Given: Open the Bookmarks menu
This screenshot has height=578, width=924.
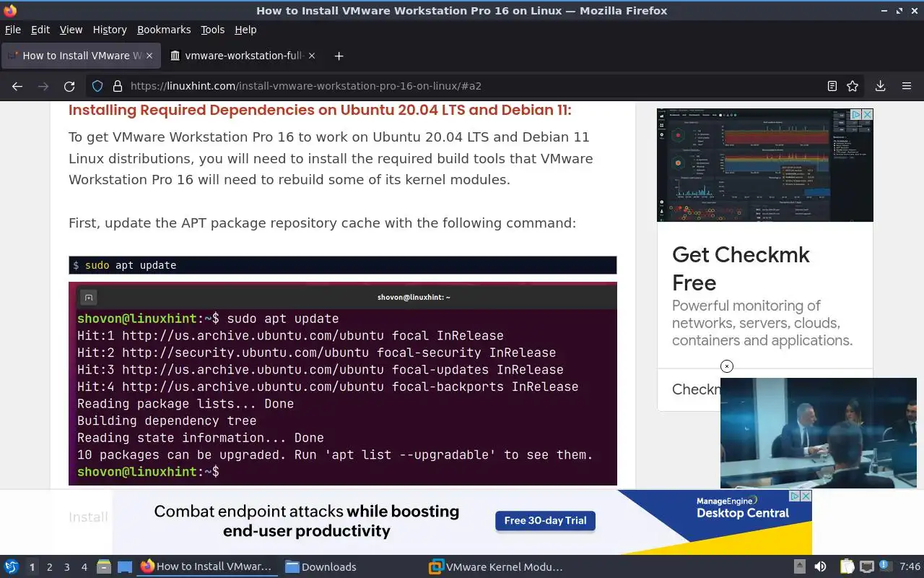Looking at the screenshot, I should [x=164, y=30].
